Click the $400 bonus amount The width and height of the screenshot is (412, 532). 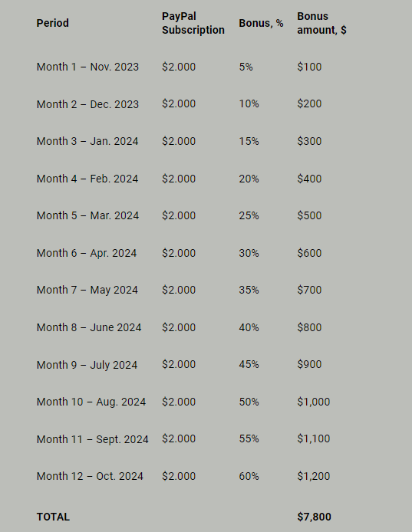pyautogui.click(x=309, y=179)
